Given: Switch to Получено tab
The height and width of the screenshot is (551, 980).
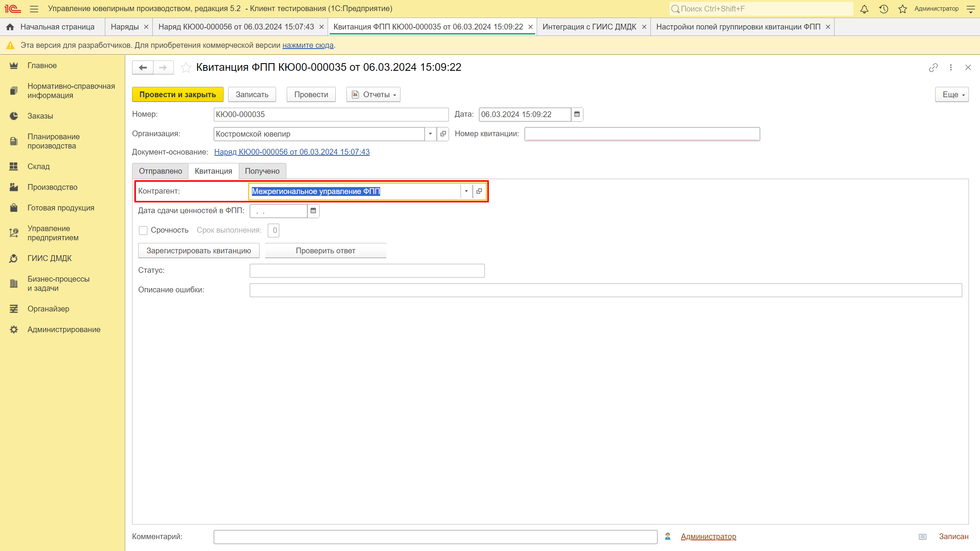Looking at the screenshot, I should click(262, 171).
